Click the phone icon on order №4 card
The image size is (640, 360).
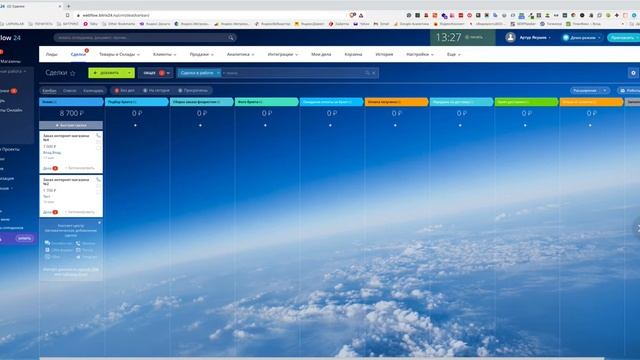98,135
